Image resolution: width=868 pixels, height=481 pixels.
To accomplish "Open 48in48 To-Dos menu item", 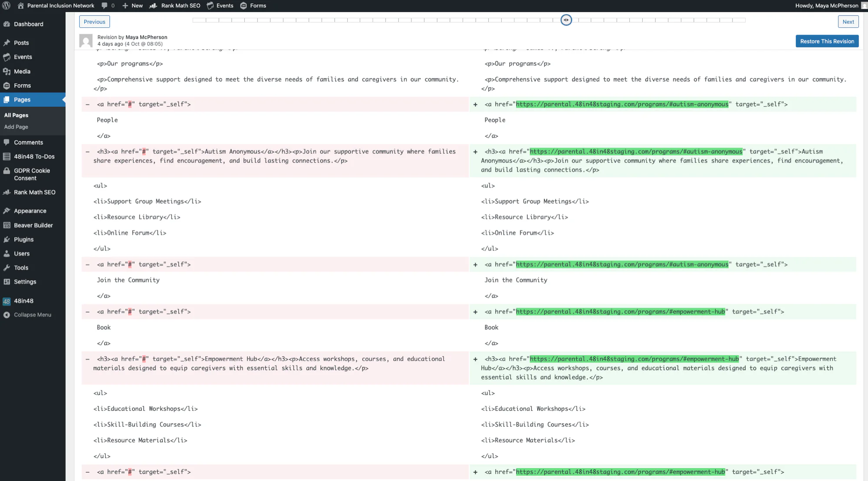I will [33, 157].
